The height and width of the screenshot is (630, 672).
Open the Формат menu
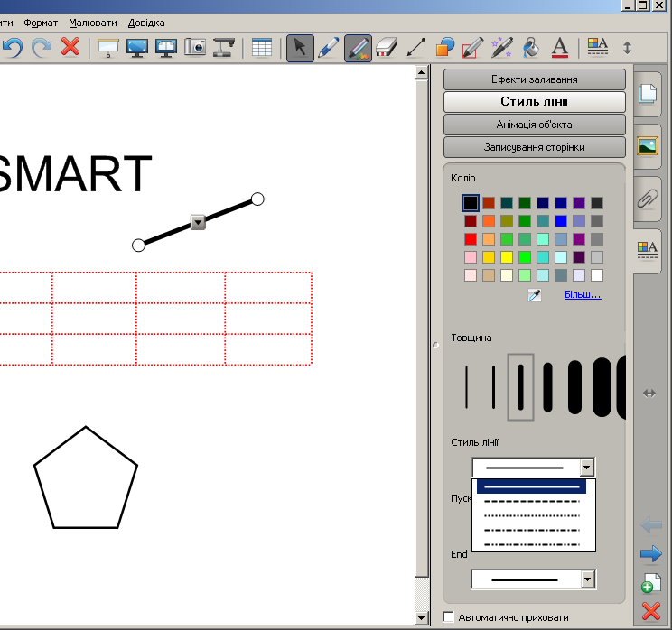click(41, 23)
